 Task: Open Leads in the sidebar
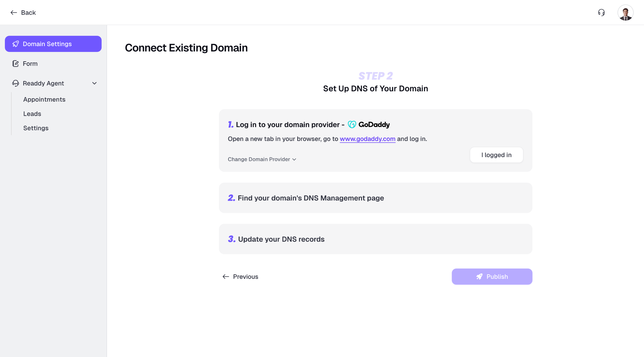tap(32, 114)
